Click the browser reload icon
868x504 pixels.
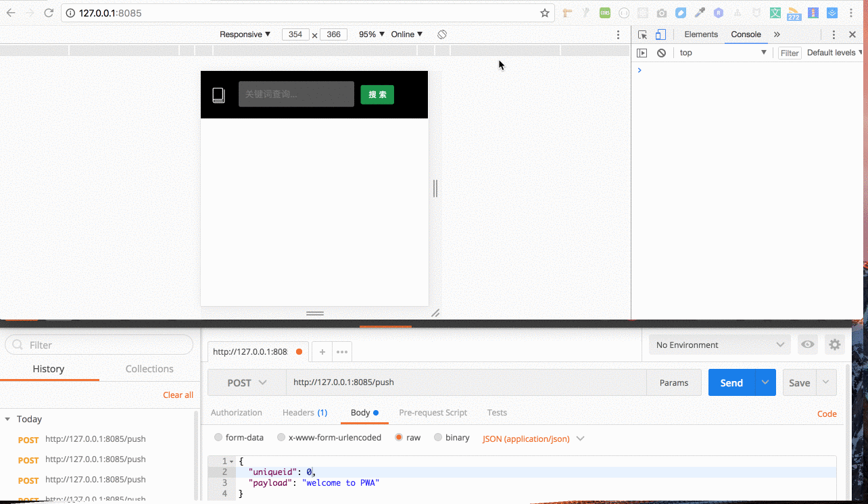(x=49, y=13)
